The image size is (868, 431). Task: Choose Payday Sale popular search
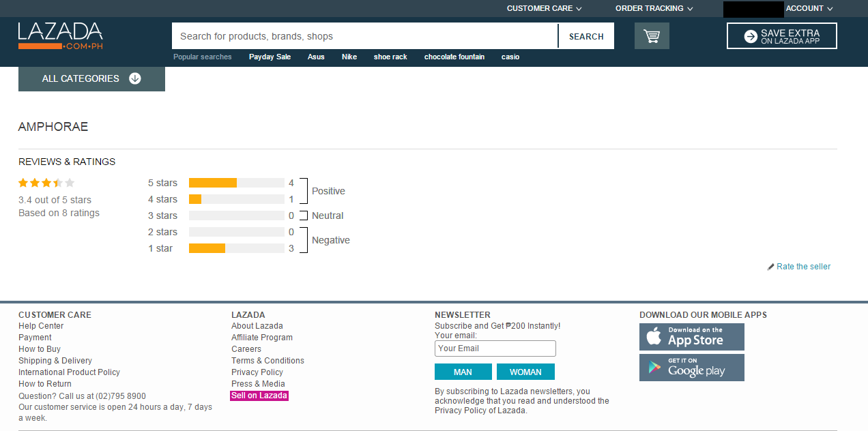click(270, 57)
